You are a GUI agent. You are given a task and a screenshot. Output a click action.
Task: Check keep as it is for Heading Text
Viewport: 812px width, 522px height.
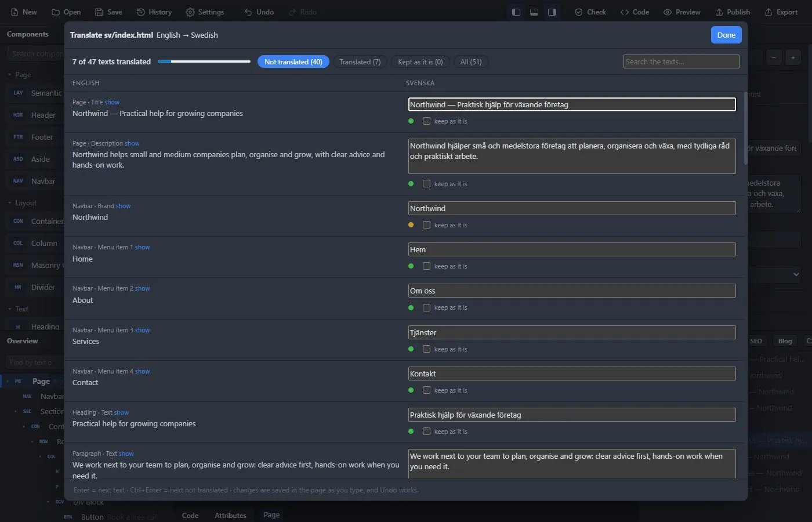click(426, 432)
